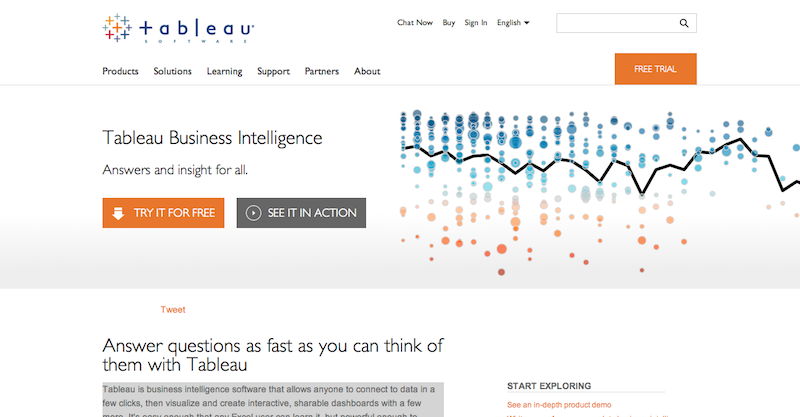Click the Chat Now link
The height and width of the screenshot is (417, 800).
tap(415, 22)
